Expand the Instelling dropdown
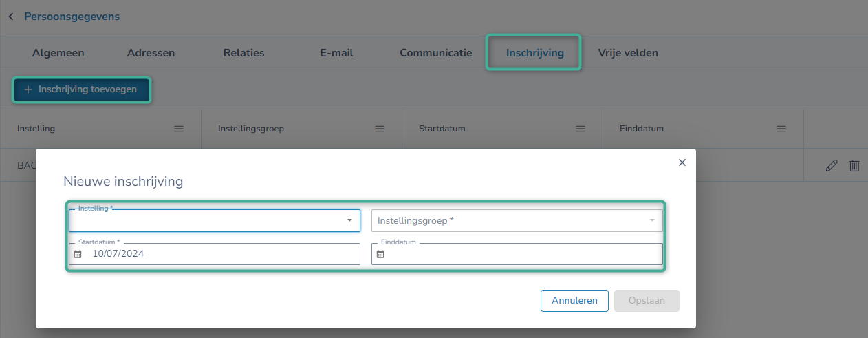 [349, 220]
